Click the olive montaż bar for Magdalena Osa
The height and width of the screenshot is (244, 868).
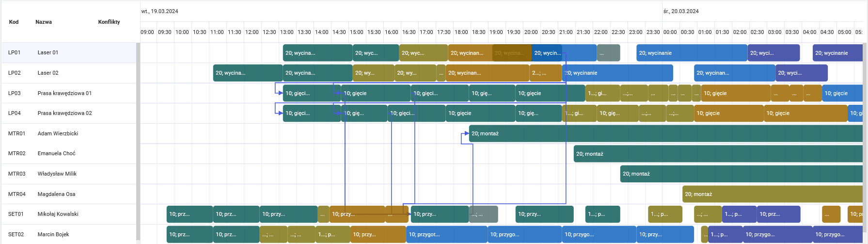tap(771, 194)
